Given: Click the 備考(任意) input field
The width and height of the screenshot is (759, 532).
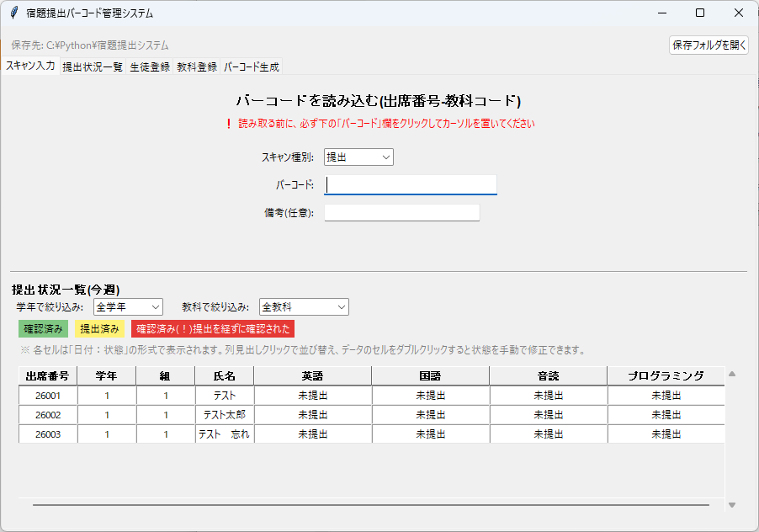Looking at the screenshot, I should [401, 213].
